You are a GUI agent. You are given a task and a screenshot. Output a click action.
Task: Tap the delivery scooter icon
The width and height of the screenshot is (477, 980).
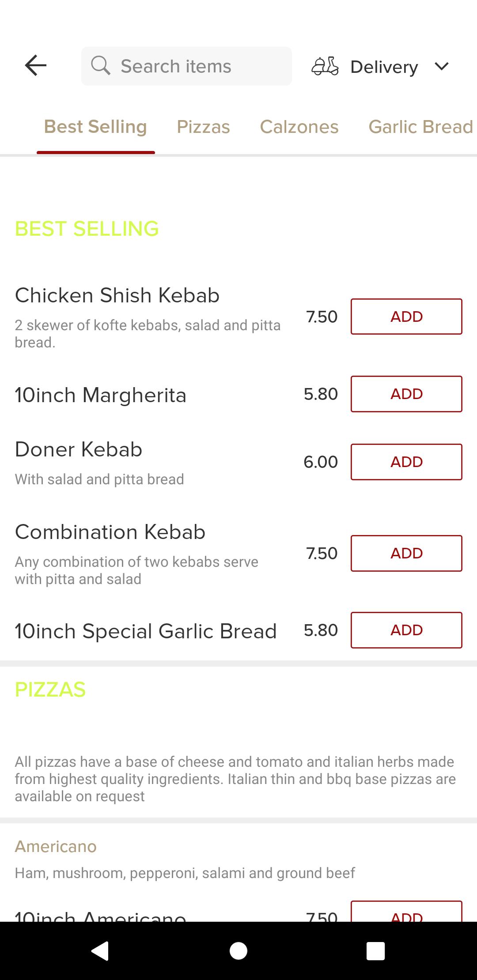[325, 66]
